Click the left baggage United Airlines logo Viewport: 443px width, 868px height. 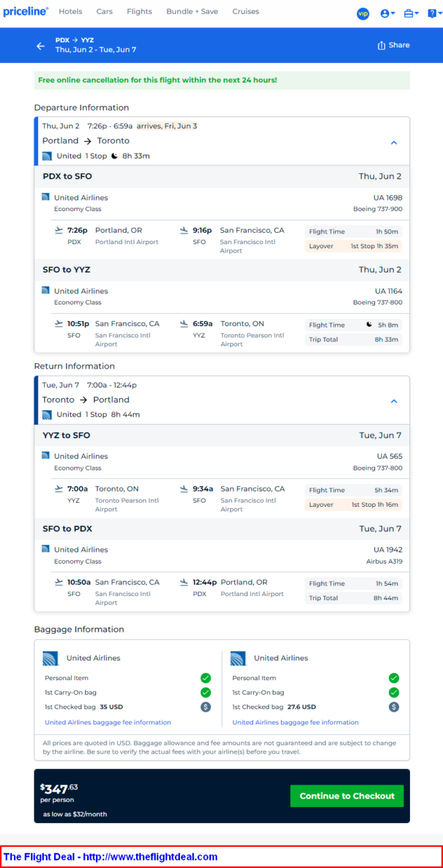click(x=51, y=658)
